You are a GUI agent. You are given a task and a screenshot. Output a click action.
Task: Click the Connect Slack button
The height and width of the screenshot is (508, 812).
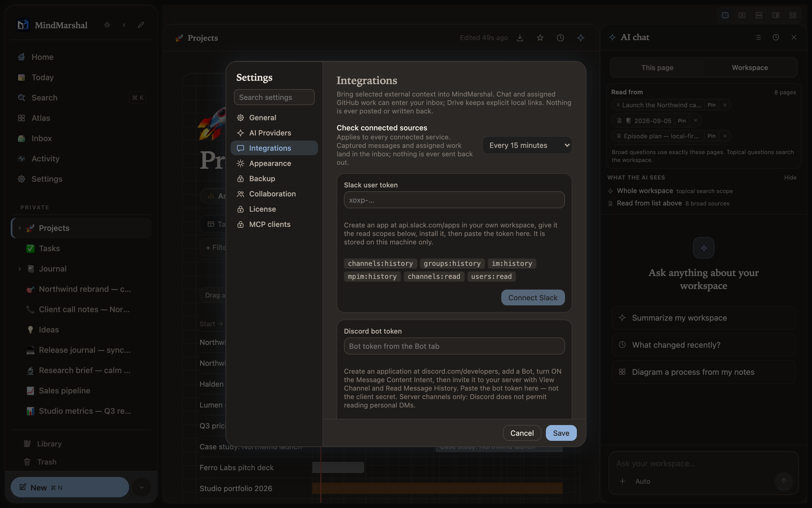point(533,298)
